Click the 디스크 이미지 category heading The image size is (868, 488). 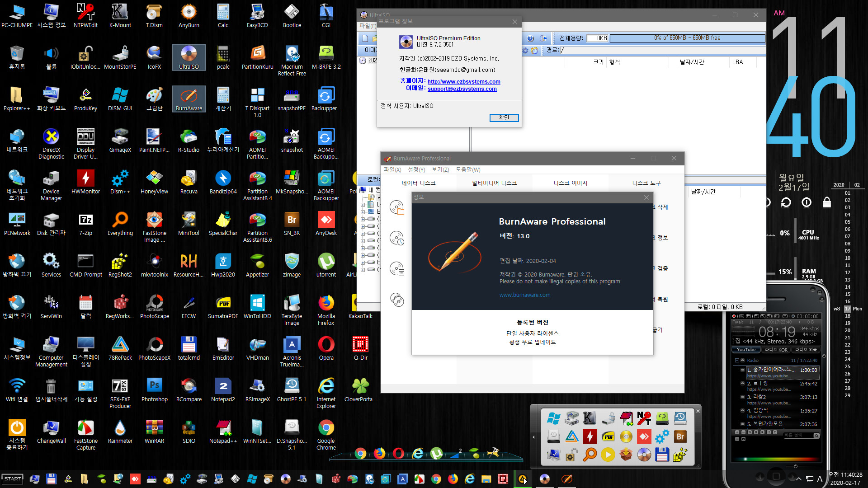click(571, 183)
